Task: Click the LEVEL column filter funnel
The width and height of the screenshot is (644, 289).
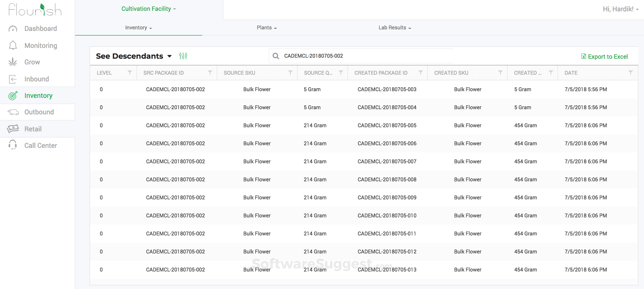Action: [x=130, y=73]
